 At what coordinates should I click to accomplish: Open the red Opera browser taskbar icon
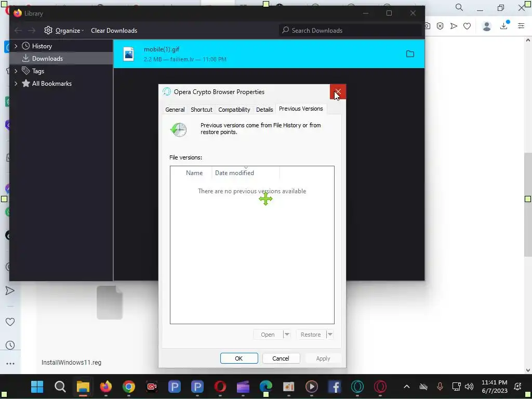click(220, 387)
